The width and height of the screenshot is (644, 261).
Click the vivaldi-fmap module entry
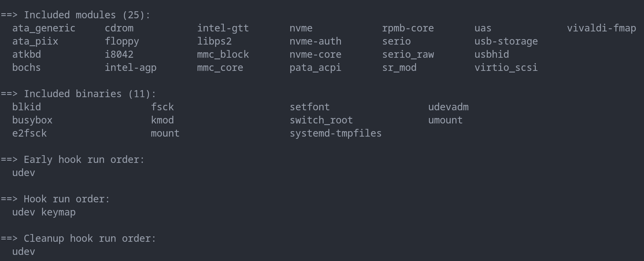[601, 28]
